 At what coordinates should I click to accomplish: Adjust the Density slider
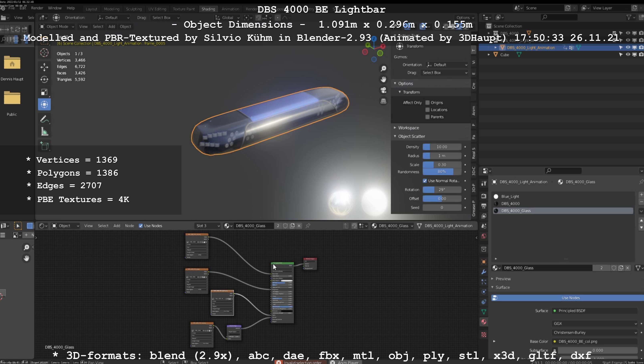click(x=442, y=147)
